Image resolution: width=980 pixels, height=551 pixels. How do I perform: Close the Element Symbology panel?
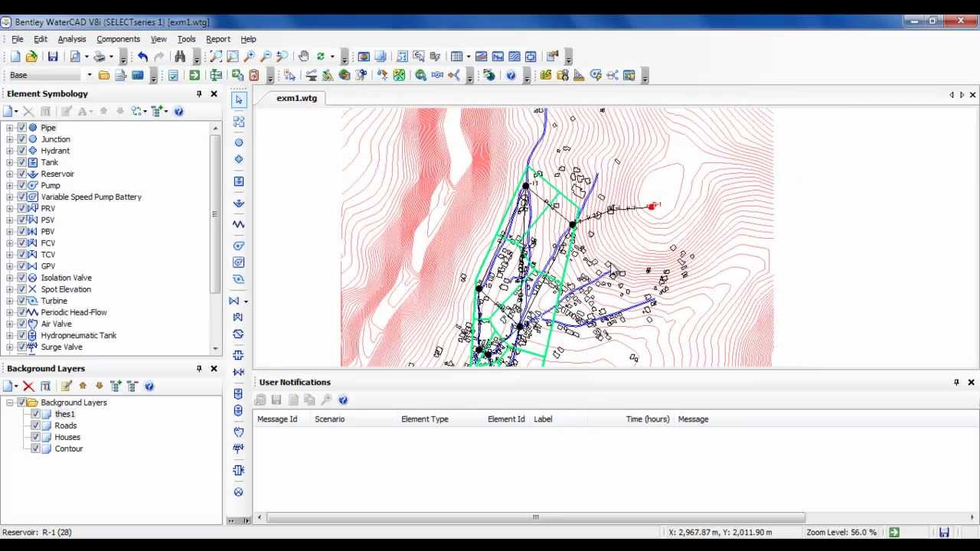click(x=214, y=93)
